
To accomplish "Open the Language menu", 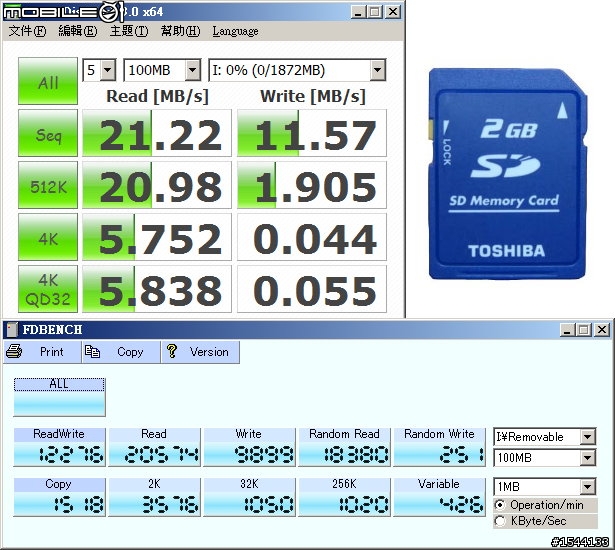I will pos(235,31).
